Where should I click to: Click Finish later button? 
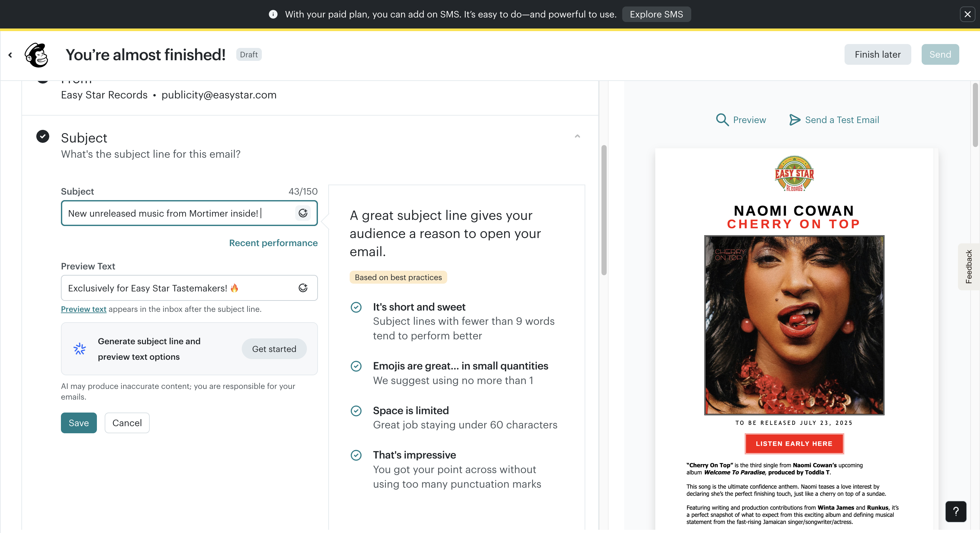click(877, 54)
